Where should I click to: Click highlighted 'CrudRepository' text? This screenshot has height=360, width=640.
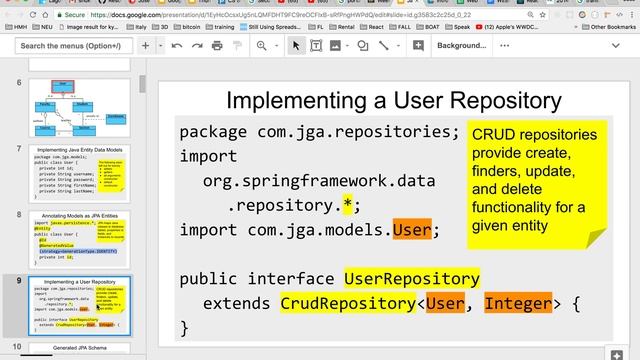pyautogui.click(x=348, y=303)
